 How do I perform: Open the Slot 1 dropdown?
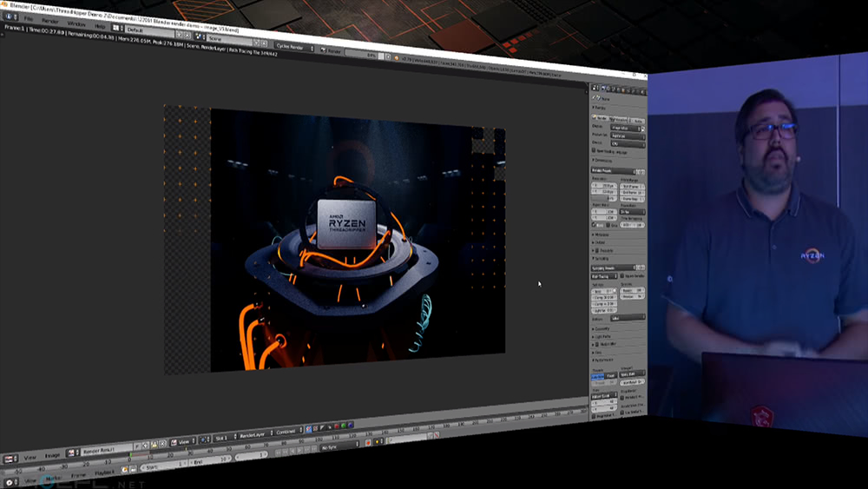click(226, 438)
